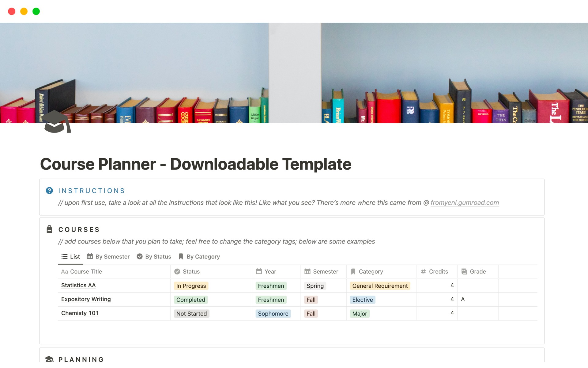The width and height of the screenshot is (588, 368).
Task: Open the In Progress status dropdown
Action: click(x=191, y=286)
